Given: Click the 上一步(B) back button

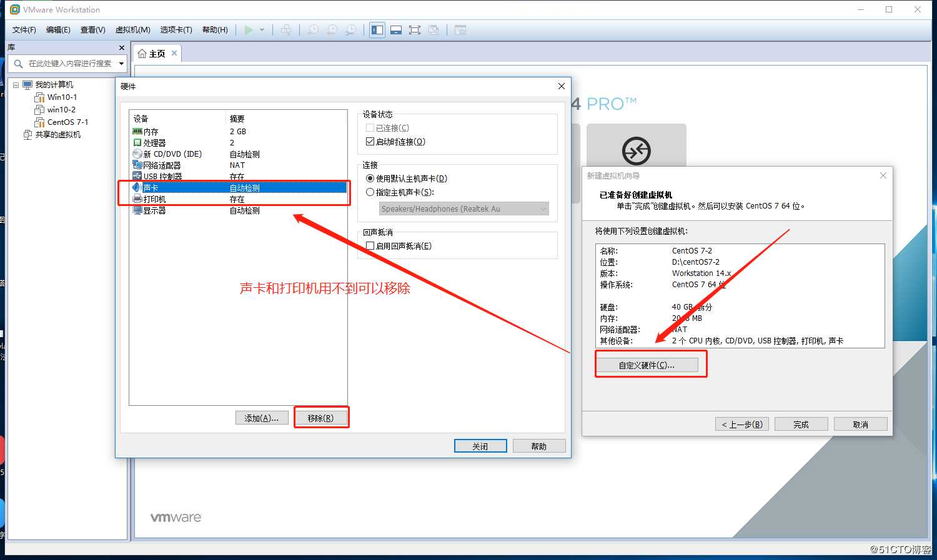Looking at the screenshot, I should [742, 425].
